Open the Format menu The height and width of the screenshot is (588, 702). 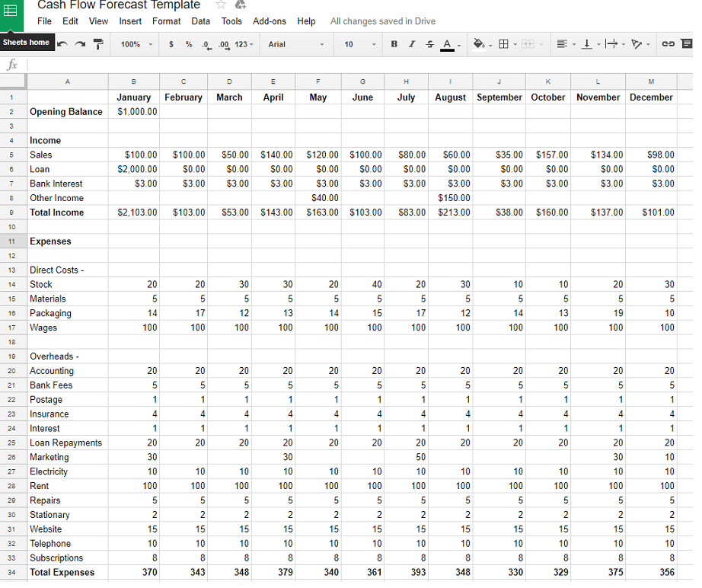pyautogui.click(x=166, y=21)
